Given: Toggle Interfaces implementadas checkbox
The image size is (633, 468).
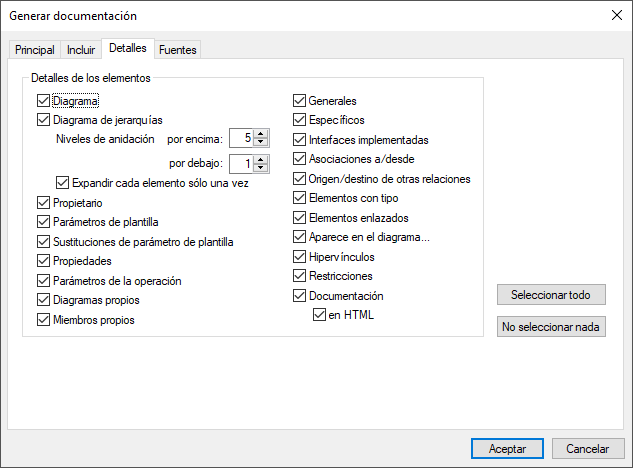Looking at the screenshot, I should [299, 140].
